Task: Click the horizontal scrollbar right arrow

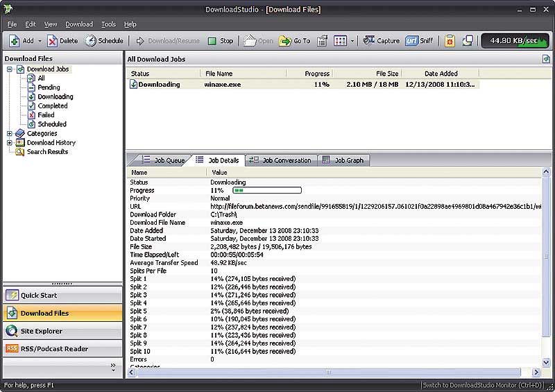Action: (x=536, y=372)
